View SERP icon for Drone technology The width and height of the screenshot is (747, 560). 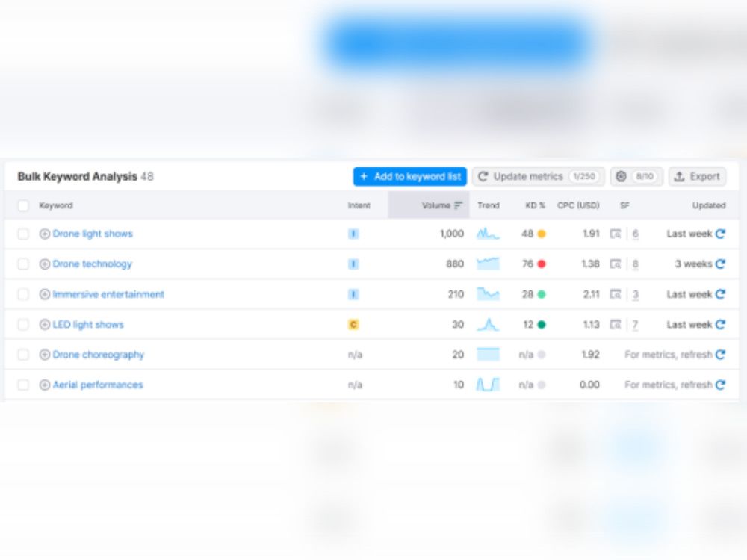tap(616, 264)
